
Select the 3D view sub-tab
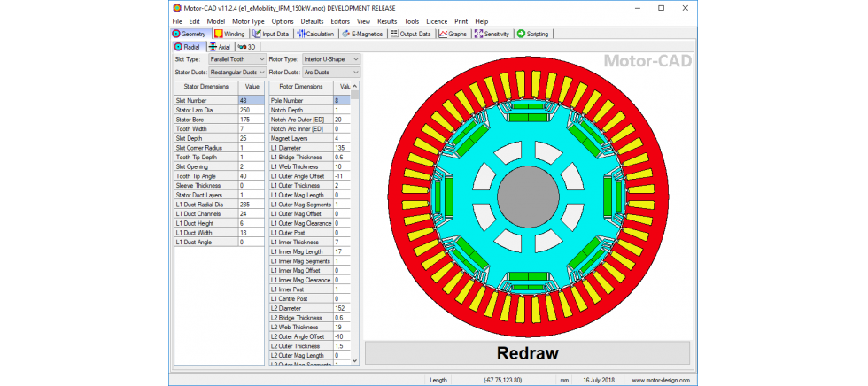tap(247, 47)
